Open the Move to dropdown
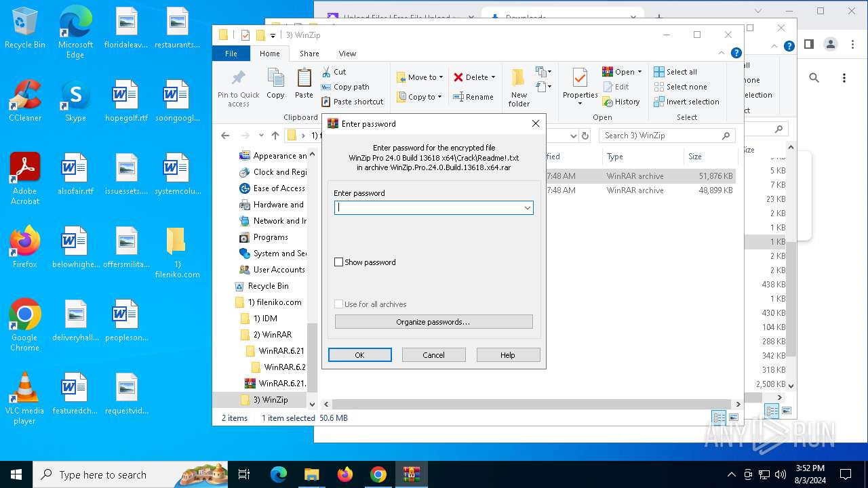 point(420,77)
